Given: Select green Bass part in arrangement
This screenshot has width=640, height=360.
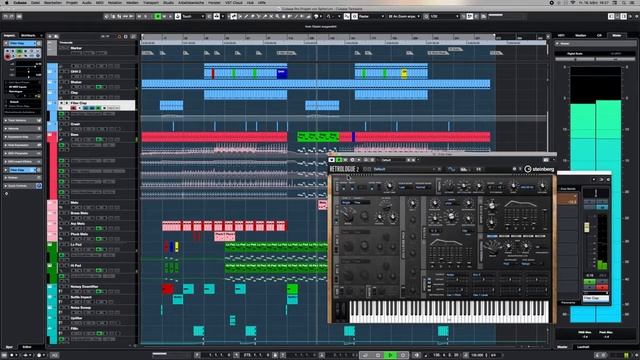Looking at the screenshot, I should [318, 137].
